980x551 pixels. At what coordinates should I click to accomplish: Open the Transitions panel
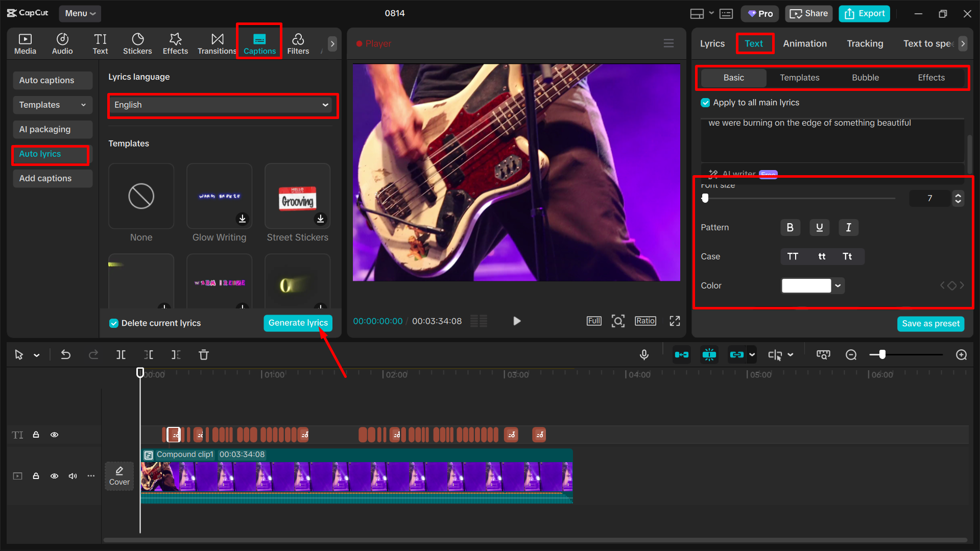pos(217,43)
